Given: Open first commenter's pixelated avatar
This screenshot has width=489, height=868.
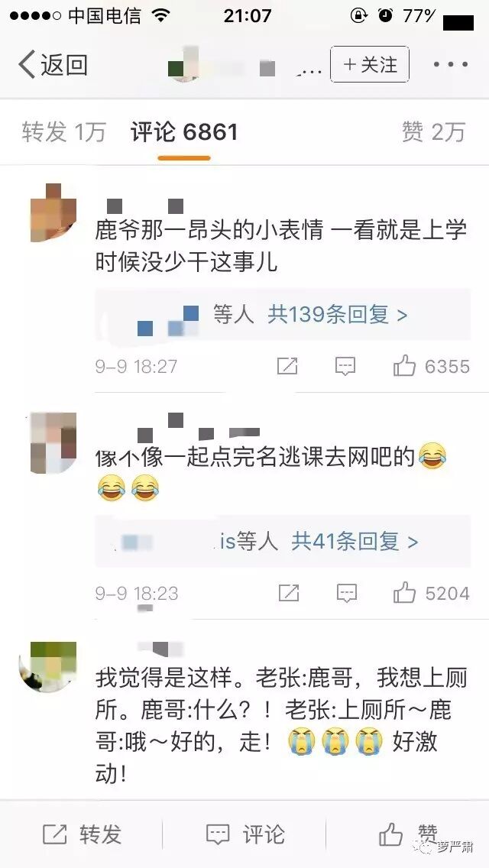Looking at the screenshot, I should pos(53,212).
